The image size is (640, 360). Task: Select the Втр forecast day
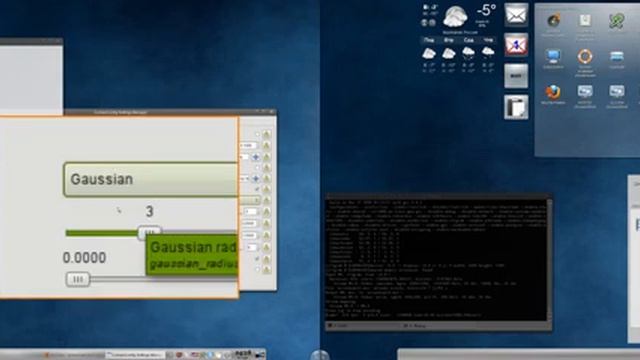pyautogui.click(x=449, y=40)
